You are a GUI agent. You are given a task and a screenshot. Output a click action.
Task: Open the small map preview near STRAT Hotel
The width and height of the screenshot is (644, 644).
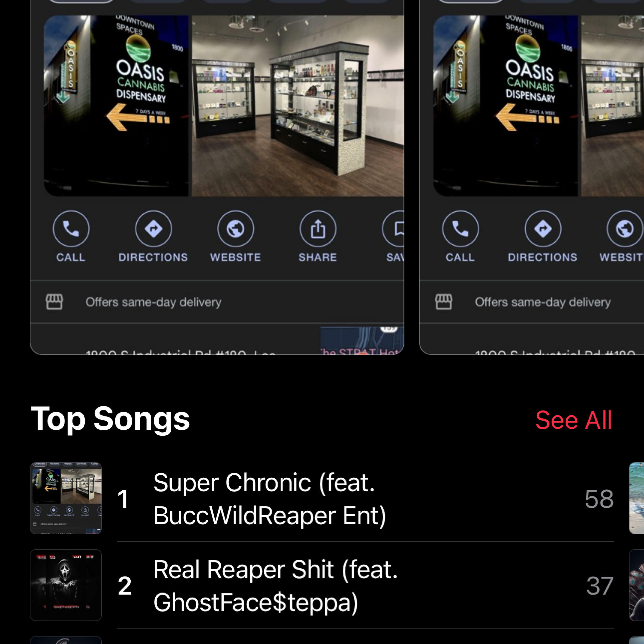coord(362,340)
